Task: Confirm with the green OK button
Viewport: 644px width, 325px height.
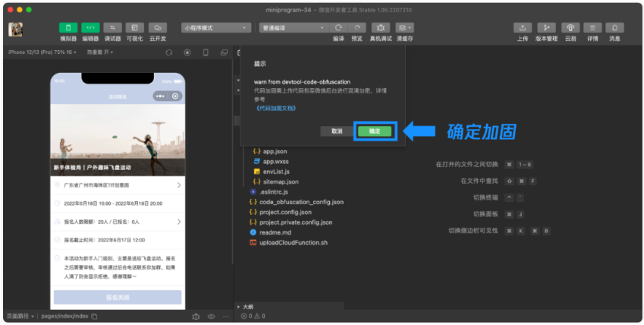Action: (x=375, y=131)
